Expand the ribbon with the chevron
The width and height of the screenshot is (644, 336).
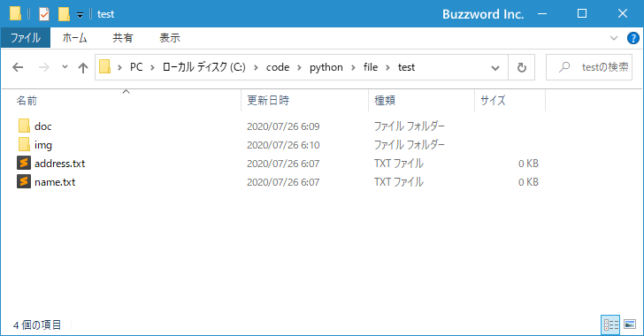614,38
